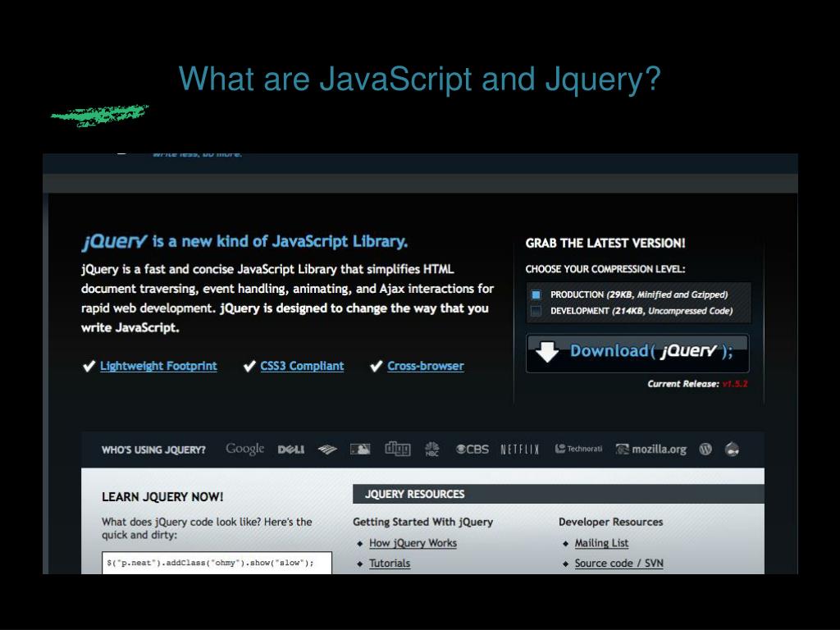Click the Dell logo
The width and height of the screenshot is (840, 630).
(291, 450)
